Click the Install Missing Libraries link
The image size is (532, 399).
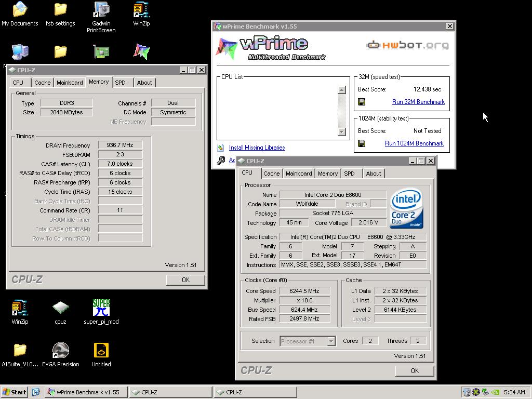point(257,148)
